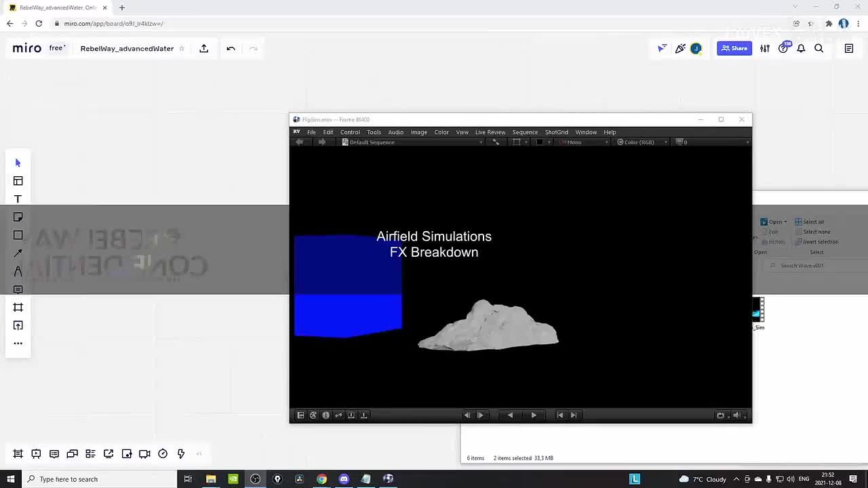
Task: Pick the frame tool in Miro sidebar
Action: pos(18,308)
